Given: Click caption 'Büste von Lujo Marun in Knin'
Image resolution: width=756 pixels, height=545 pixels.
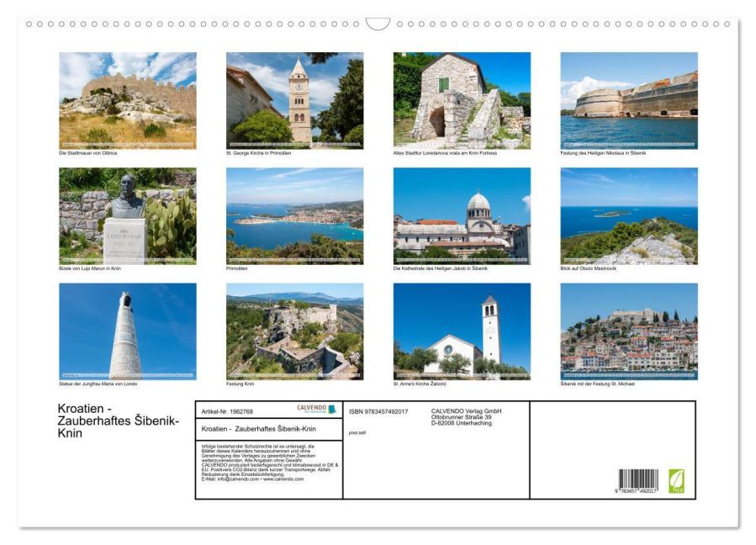Looking at the screenshot, I should point(90,268).
